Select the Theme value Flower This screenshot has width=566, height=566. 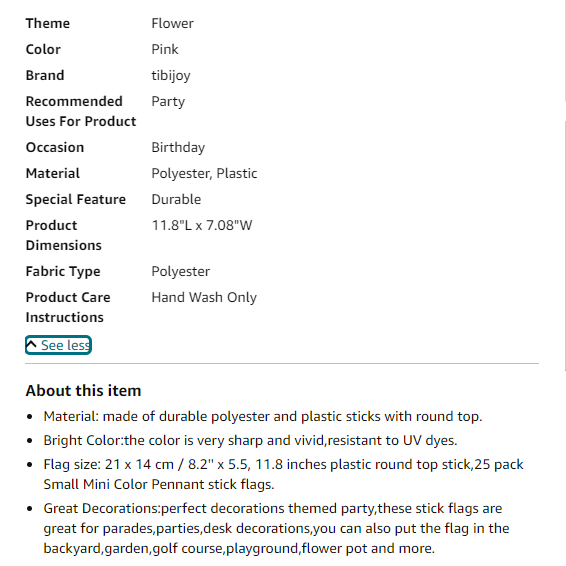[173, 23]
